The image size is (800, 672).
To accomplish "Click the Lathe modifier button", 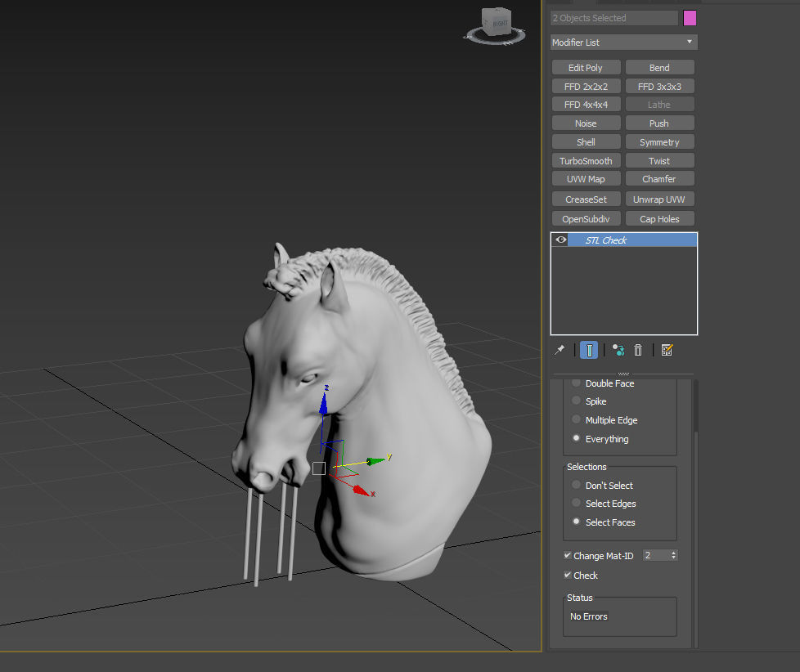I will [x=659, y=104].
